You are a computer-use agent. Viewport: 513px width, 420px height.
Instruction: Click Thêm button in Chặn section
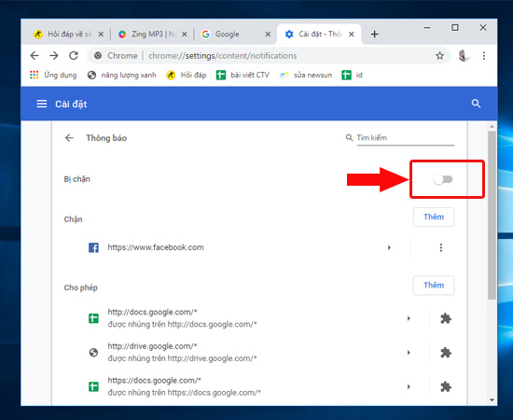point(434,217)
